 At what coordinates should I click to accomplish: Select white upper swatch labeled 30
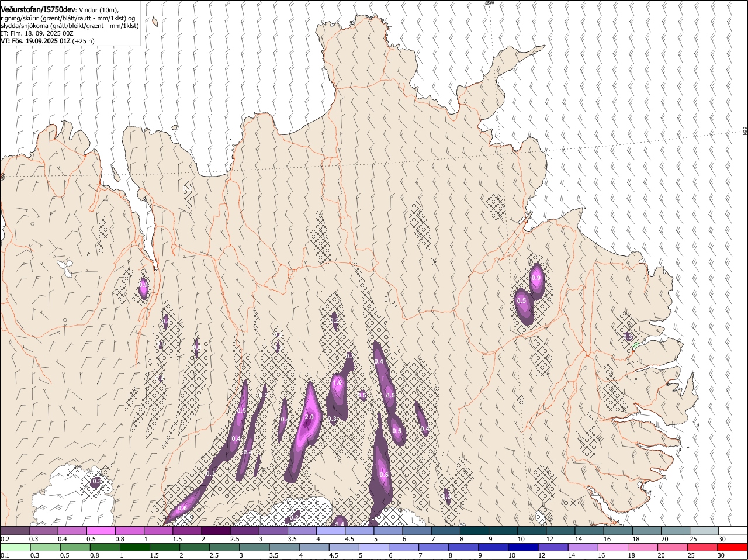(732, 530)
